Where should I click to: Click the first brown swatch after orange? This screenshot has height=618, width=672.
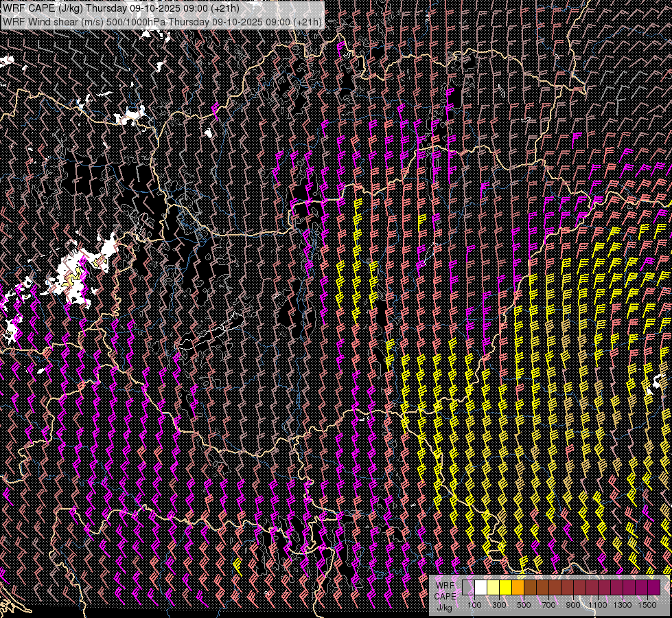pos(530,588)
